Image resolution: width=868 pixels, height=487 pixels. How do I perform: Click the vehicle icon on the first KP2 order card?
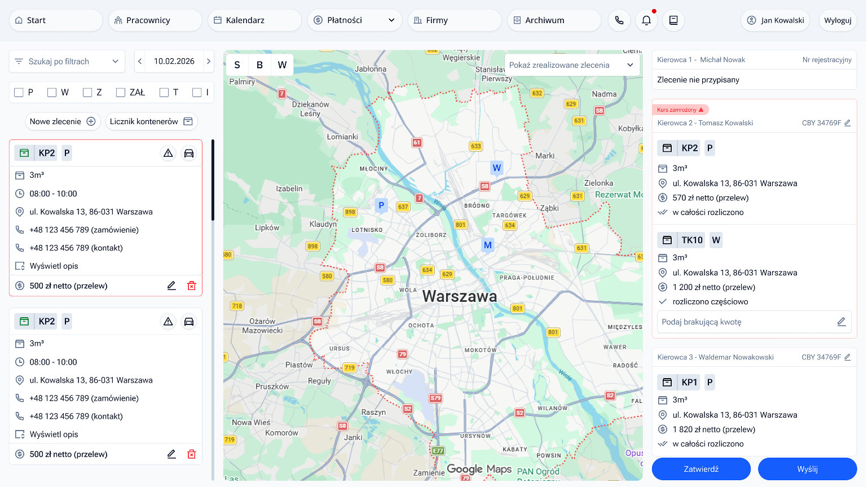pos(190,152)
